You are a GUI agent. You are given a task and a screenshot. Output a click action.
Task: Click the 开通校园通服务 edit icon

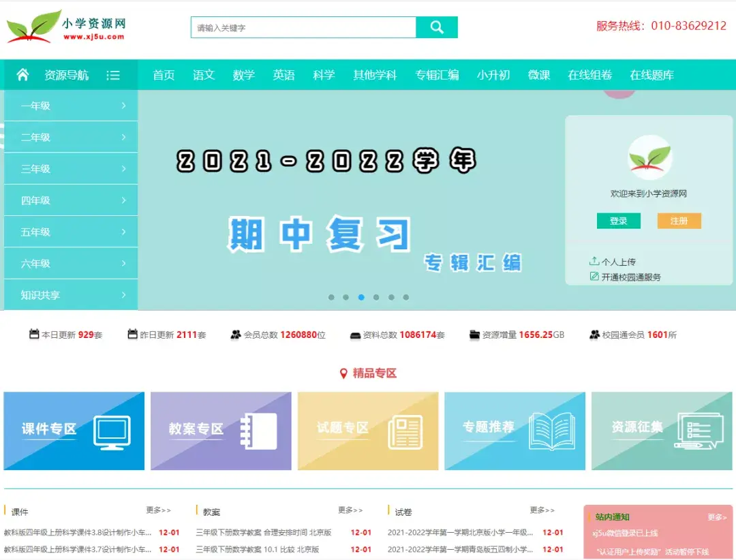coord(594,277)
